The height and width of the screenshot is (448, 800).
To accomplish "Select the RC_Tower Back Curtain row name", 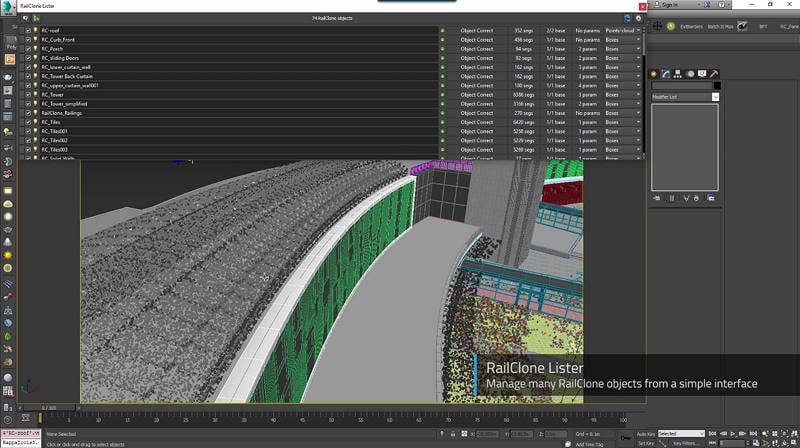I will click(x=67, y=77).
